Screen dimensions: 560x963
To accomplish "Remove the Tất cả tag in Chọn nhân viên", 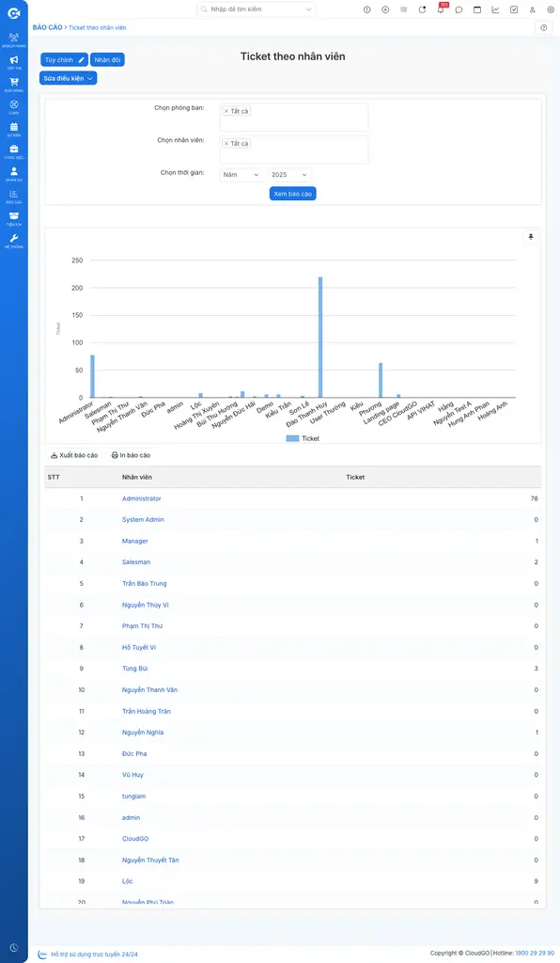I will (226, 143).
